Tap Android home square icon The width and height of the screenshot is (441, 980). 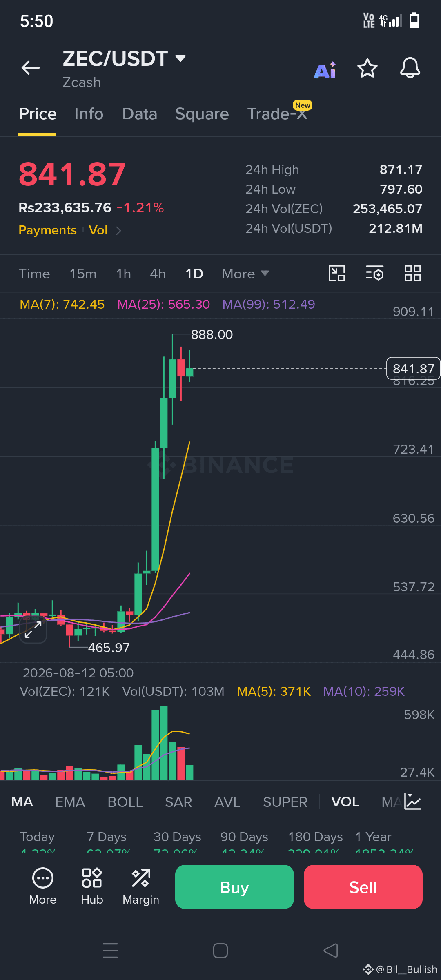220,951
